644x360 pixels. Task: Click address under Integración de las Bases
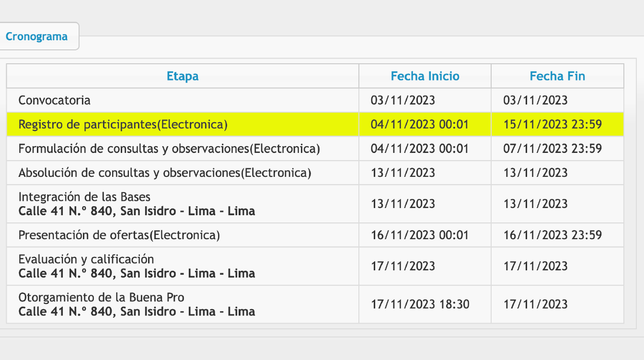tap(137, 211)
